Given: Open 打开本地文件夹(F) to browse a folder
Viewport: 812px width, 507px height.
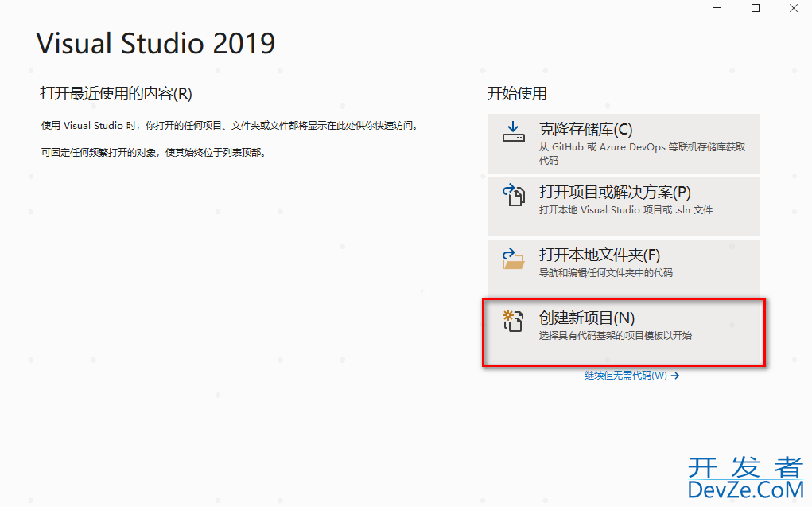Looking at the screenshot, I should 600,255.
